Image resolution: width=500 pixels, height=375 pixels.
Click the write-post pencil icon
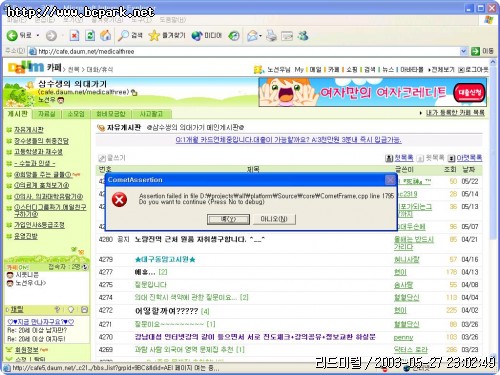click(102, 158)
